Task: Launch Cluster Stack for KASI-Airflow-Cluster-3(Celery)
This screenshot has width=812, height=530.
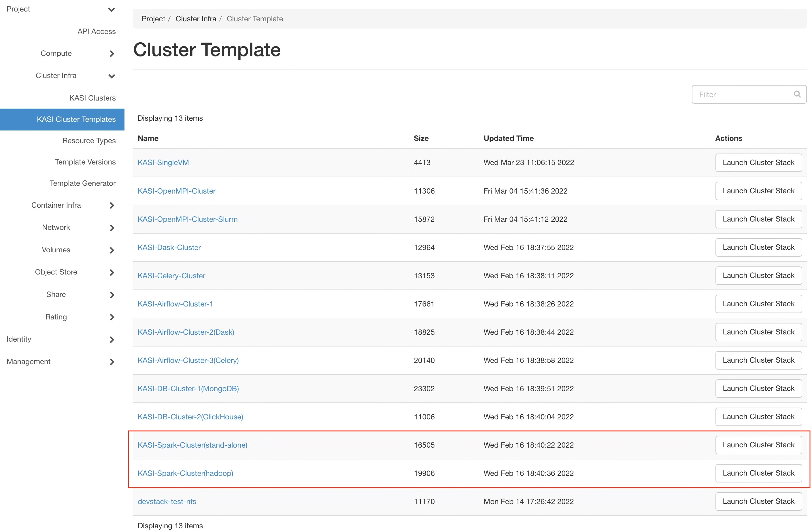Action: tap(758, 361)
